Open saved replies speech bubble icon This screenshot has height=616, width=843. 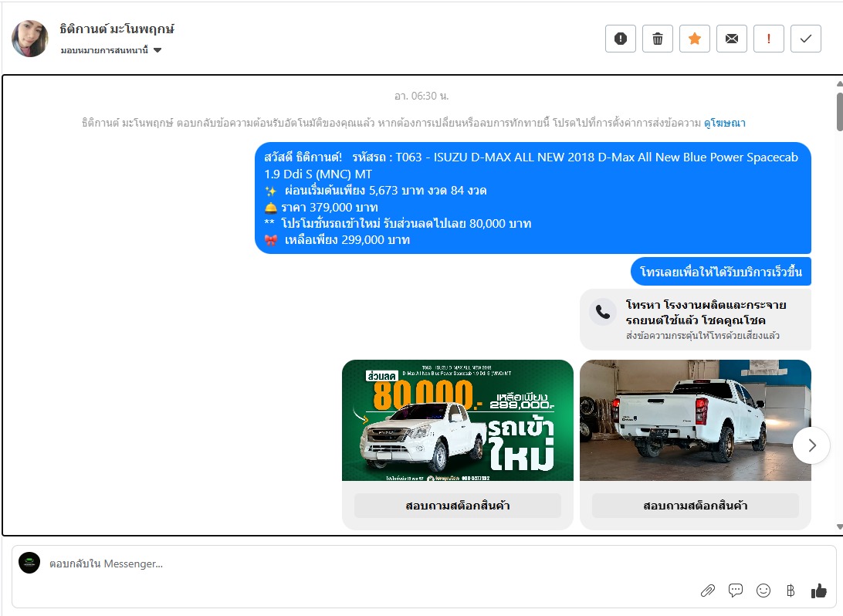[x=736, y=591]
